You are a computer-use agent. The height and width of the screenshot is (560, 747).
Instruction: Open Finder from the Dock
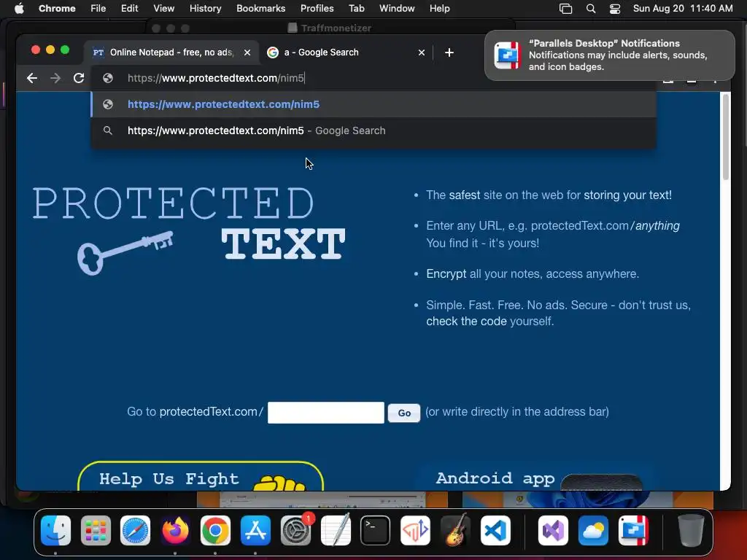55,530
